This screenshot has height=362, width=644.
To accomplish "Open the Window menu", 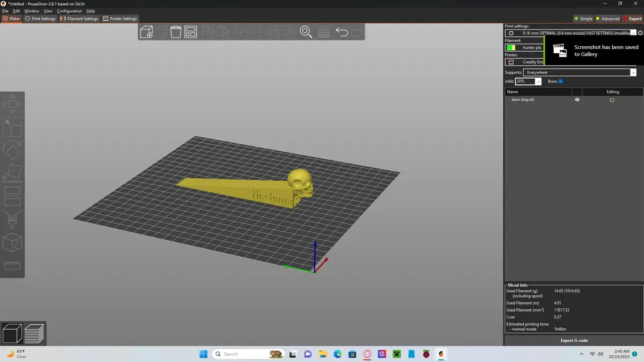I will pos(32,11).
